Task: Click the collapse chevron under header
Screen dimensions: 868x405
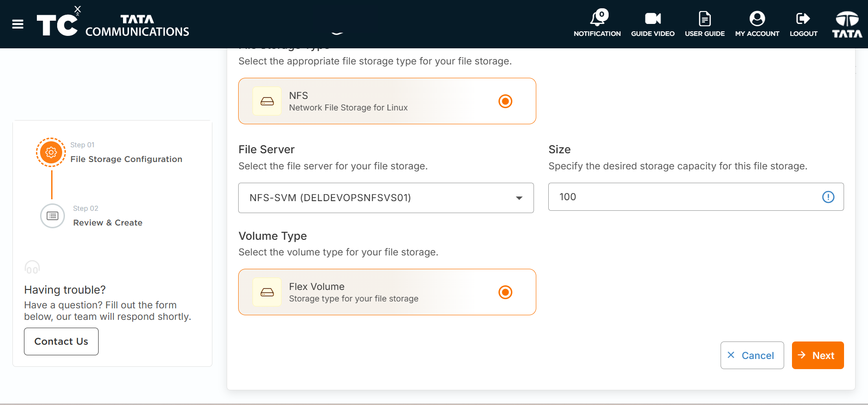Action: point(337,33)
